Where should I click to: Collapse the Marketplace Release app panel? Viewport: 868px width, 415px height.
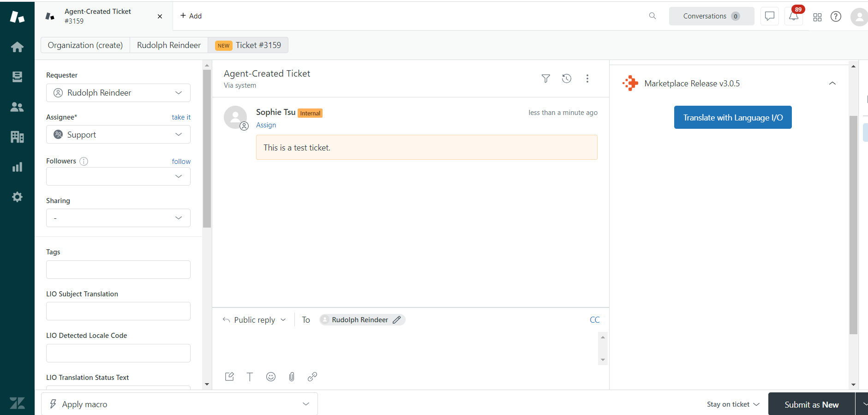[x=832, y=84]
